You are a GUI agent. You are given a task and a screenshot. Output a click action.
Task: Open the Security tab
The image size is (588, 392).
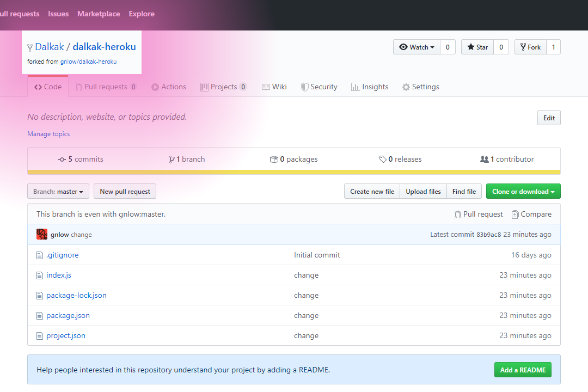click(319, 87)
